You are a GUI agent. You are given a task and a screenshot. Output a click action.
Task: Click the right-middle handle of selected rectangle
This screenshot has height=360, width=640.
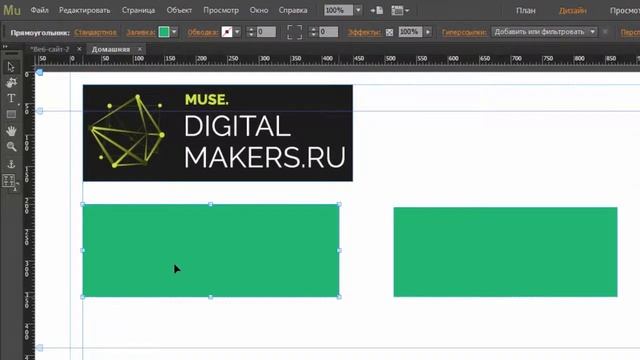(339, 250)
